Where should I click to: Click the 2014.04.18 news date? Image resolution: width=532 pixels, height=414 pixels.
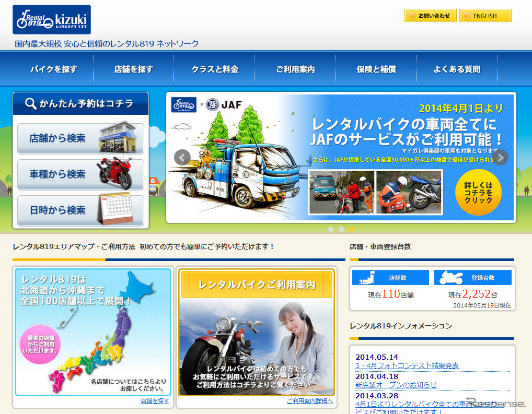(x=377, y=376)
